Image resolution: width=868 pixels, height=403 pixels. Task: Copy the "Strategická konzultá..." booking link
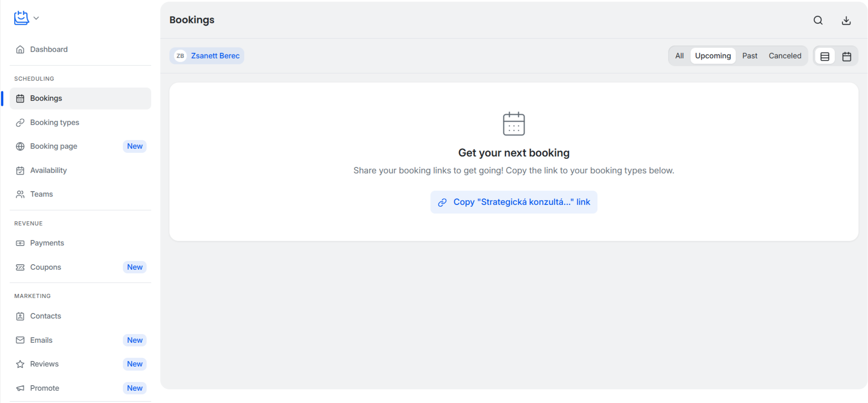(513, 202)
